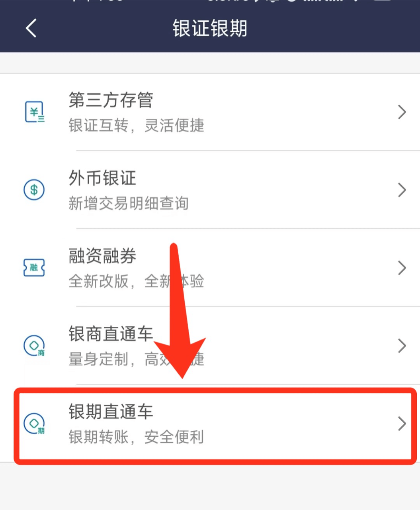
Task: Open the 融资融券 menu entry
Action: [x=210, y=267]
